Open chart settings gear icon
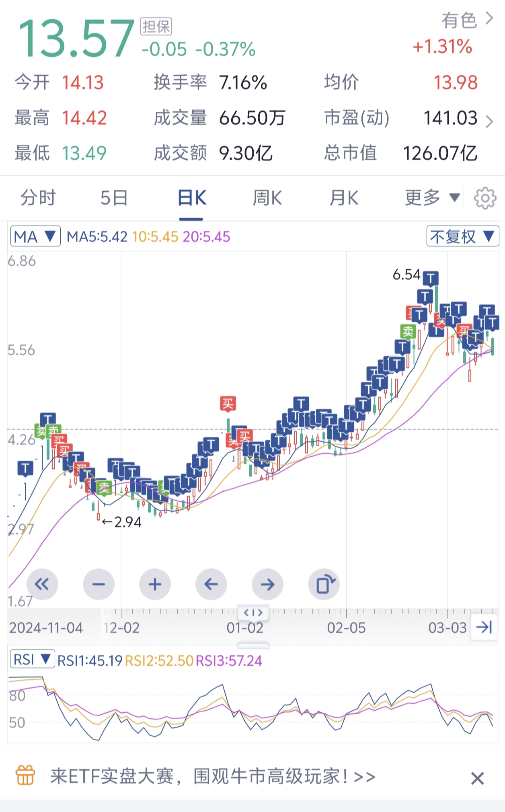The height and width of the screenshot is (812, 505). [x=485, y=198]
